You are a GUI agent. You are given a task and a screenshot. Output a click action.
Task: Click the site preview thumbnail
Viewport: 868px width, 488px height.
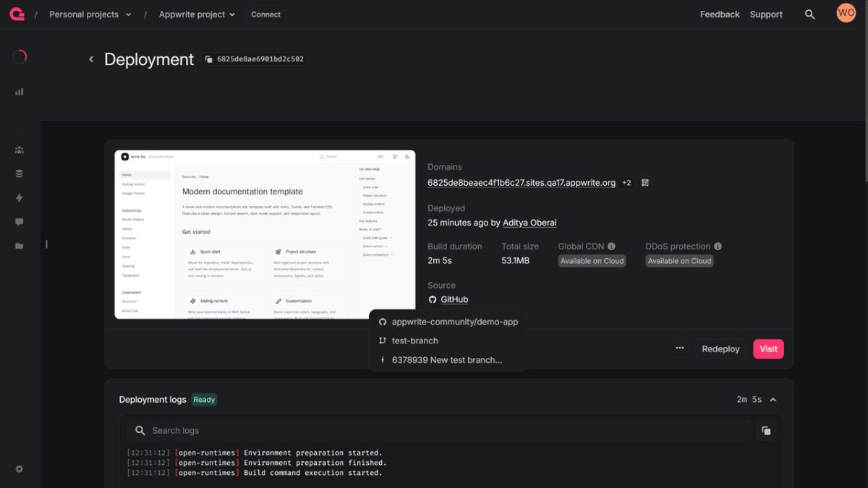265,234
